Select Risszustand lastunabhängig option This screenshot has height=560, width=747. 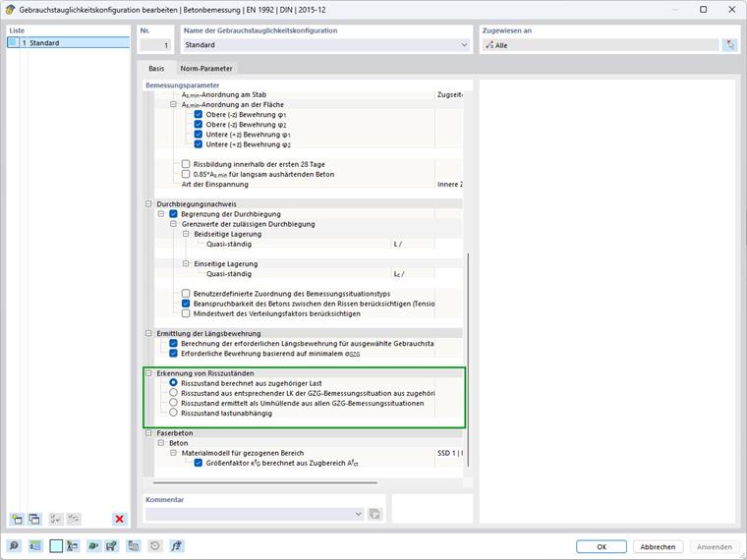point(173,413)
